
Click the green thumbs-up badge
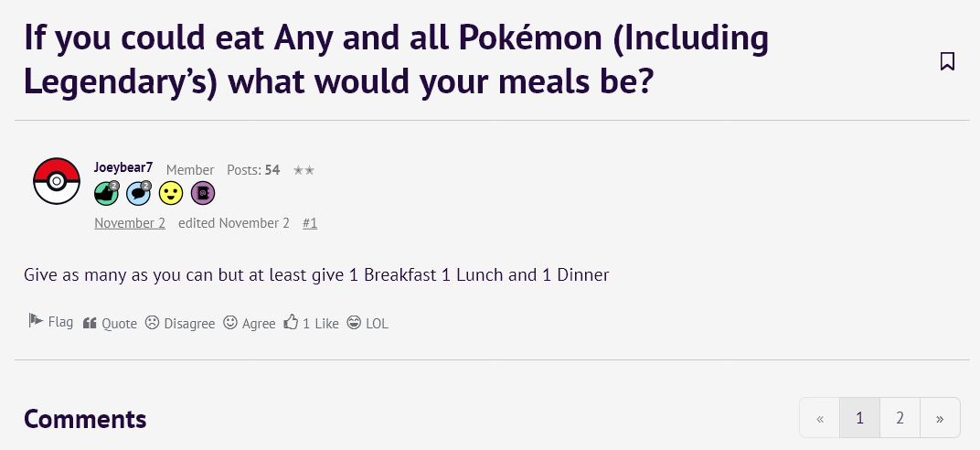[x=106, y=193]
